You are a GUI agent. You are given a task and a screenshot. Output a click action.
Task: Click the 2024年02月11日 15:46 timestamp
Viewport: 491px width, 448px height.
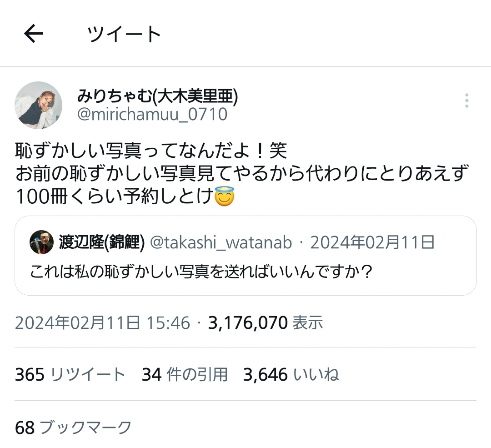pos(102,323)
